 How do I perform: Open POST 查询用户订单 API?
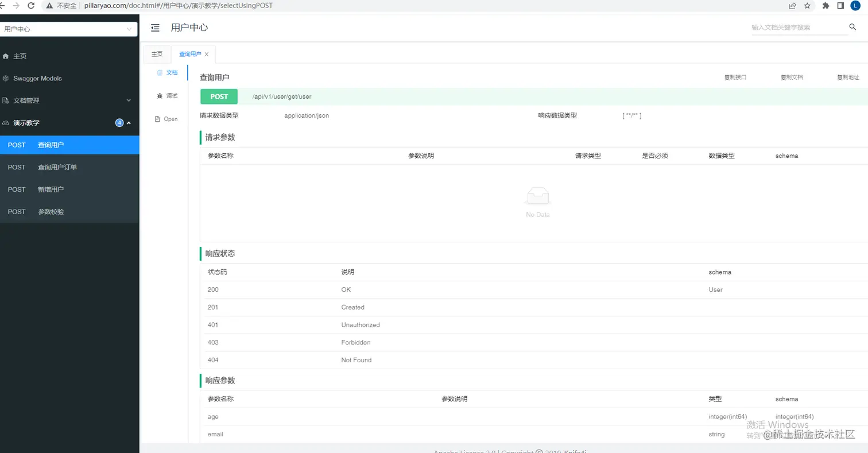click(69, 167)
